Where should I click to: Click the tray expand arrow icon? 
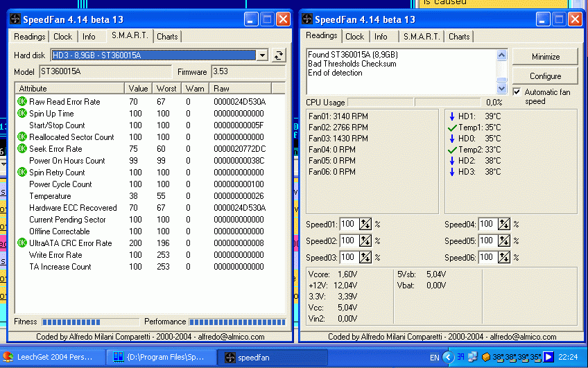tap(448, 357)
